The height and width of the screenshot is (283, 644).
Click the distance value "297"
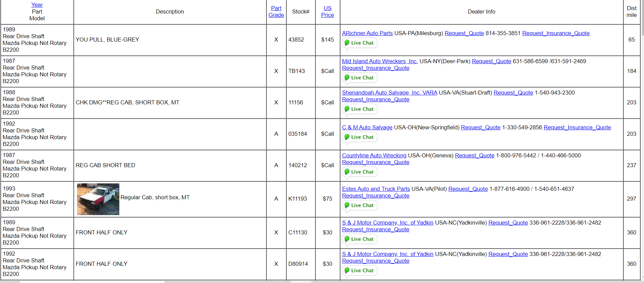coord(631,199)
